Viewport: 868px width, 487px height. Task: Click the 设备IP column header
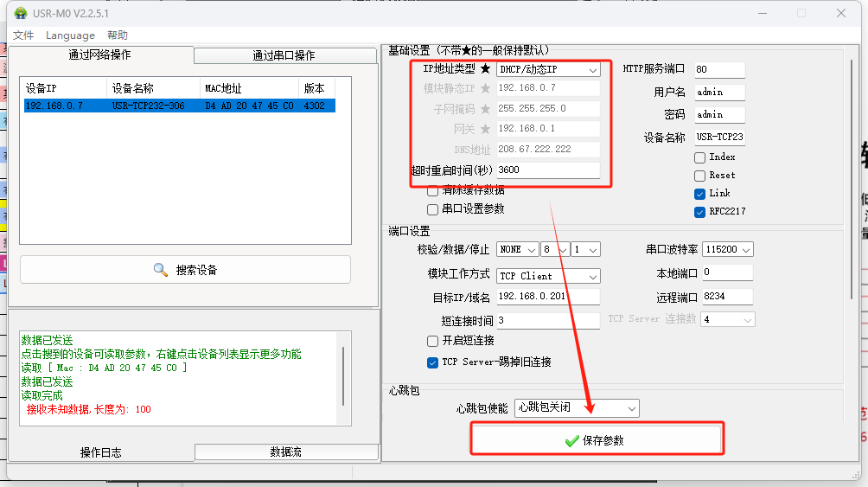tap(64, 88)
